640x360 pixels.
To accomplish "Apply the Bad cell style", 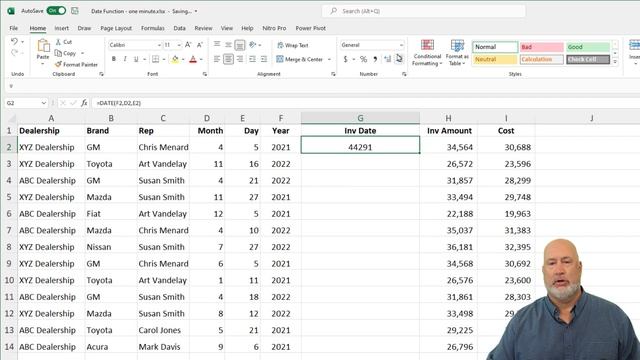I will 542,47.
